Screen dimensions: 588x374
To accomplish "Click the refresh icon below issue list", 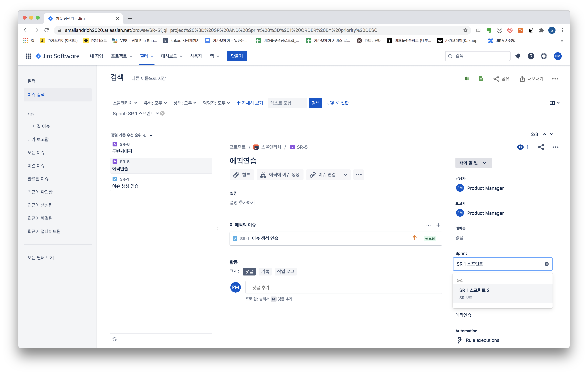I will [115, 339].
